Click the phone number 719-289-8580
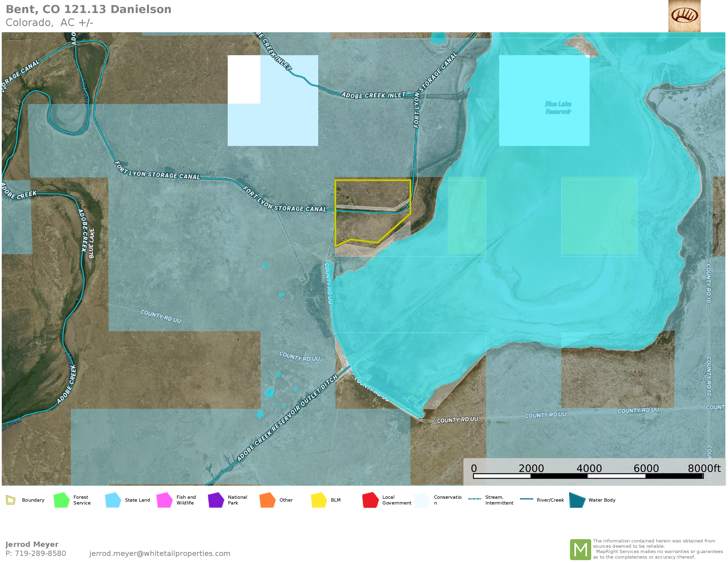Viewport: 728px width, 563px height. pos(40,553)
